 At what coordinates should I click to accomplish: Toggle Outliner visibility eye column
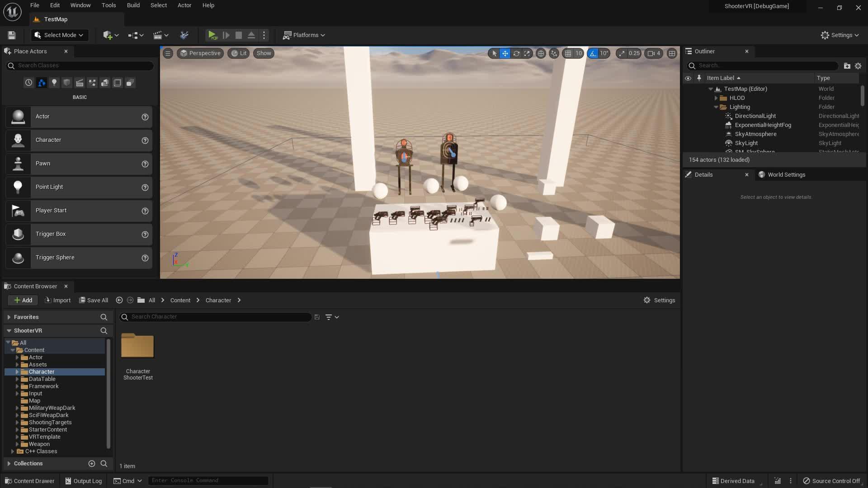click(x=688, y=78)
